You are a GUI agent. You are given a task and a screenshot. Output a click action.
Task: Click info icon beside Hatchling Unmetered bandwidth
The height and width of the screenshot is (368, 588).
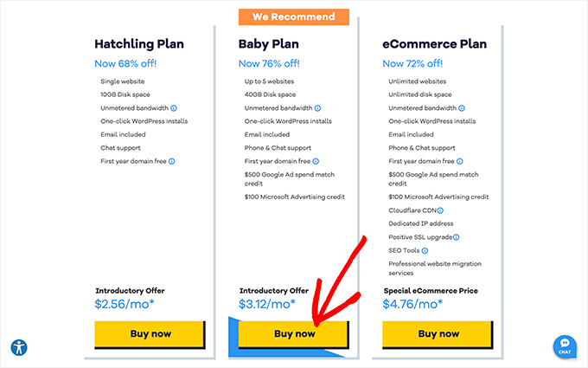(173, 108)
